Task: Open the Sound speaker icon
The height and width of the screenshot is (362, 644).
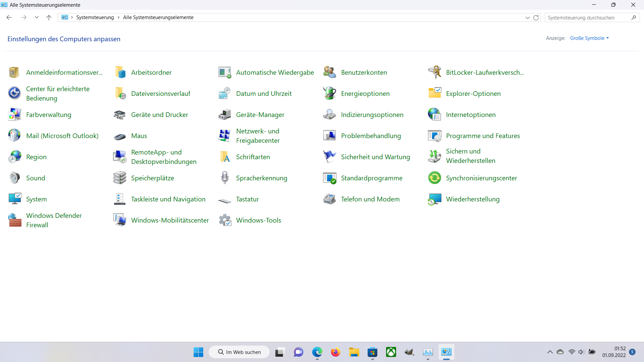Action: (x=15, y=178)
